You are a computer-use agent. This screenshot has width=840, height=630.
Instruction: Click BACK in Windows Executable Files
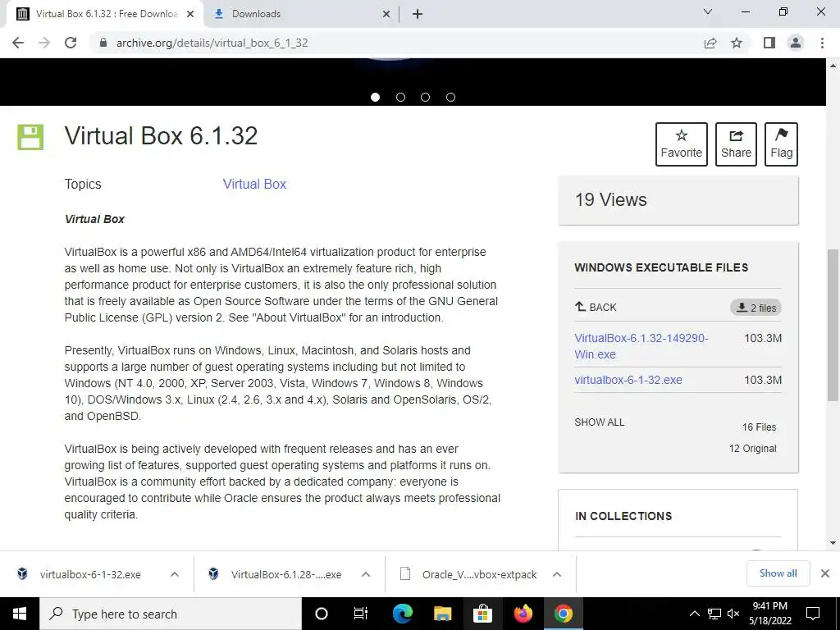[596, 307]
